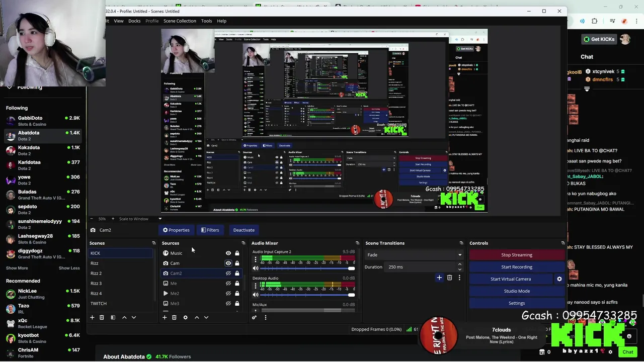Screen dimensions: 644x362
Task: Open the Docks menu
Action: 134,21
